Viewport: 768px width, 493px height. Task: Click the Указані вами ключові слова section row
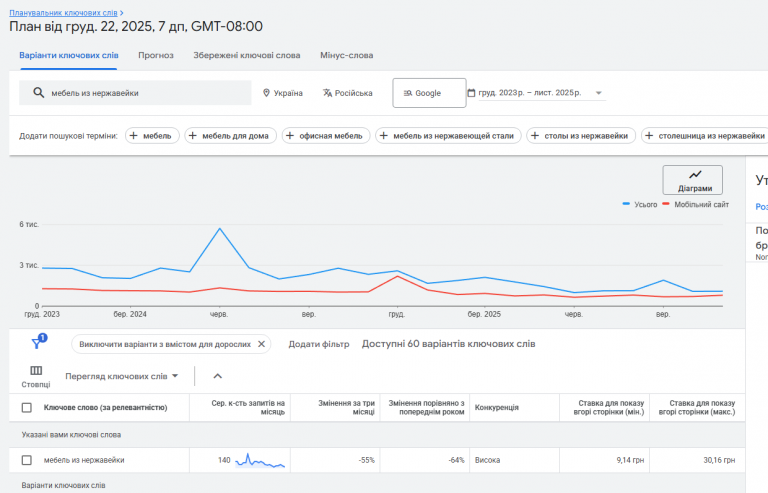pos(377,435)
